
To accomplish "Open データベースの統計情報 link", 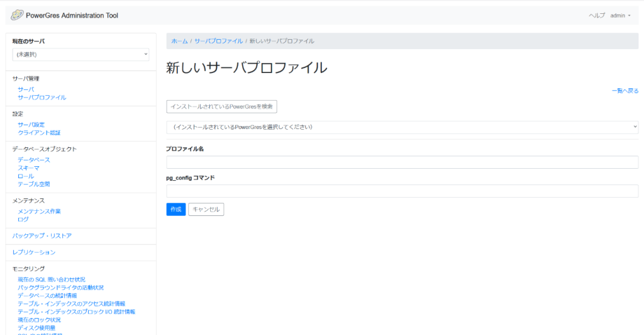I will (47, 295).
